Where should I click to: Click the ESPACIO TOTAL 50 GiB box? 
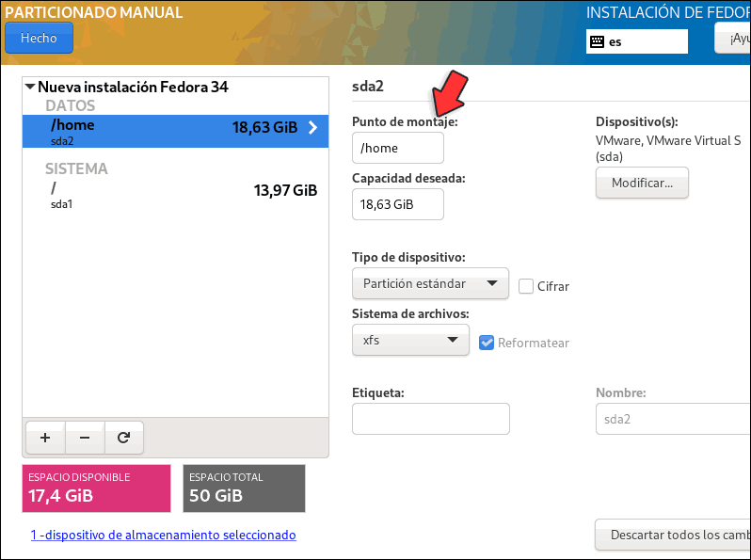coord(244,488)
